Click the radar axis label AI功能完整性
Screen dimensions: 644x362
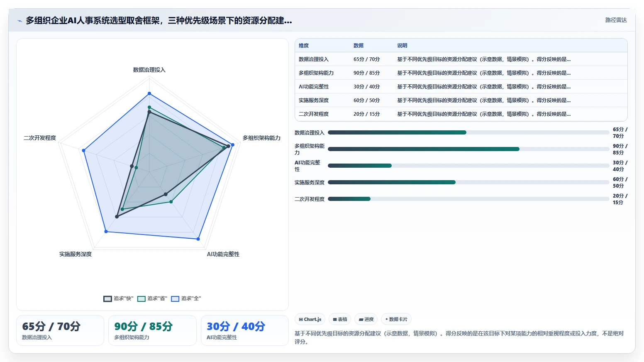223,254
